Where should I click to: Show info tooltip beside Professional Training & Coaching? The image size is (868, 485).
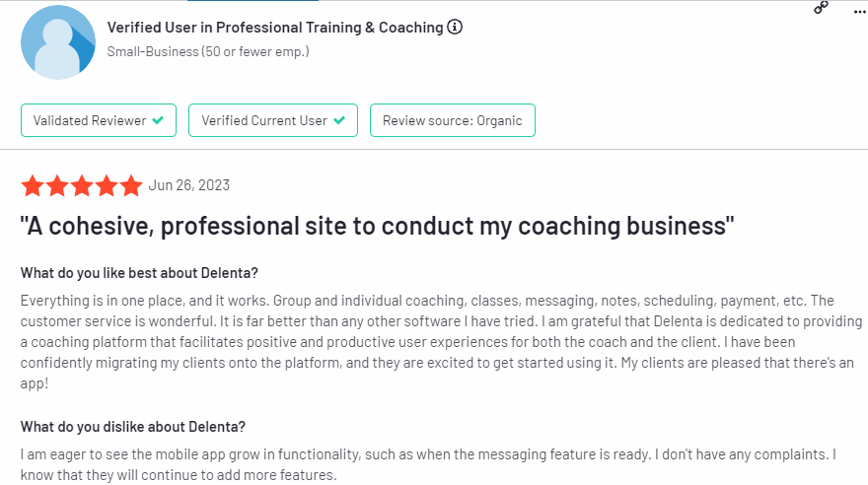(x=455, y=27)
